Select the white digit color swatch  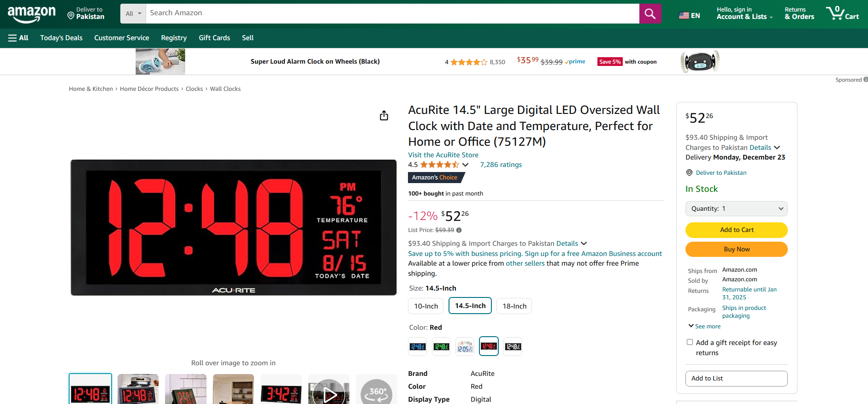click(x=513, y=346)
